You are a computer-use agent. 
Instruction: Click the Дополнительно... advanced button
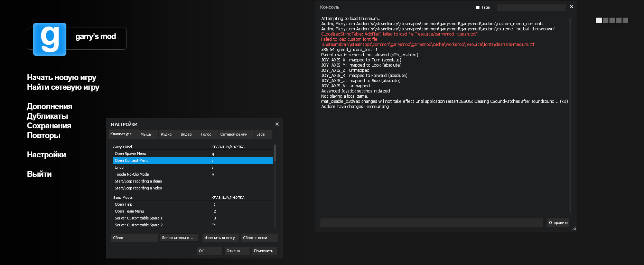point(178,238)
